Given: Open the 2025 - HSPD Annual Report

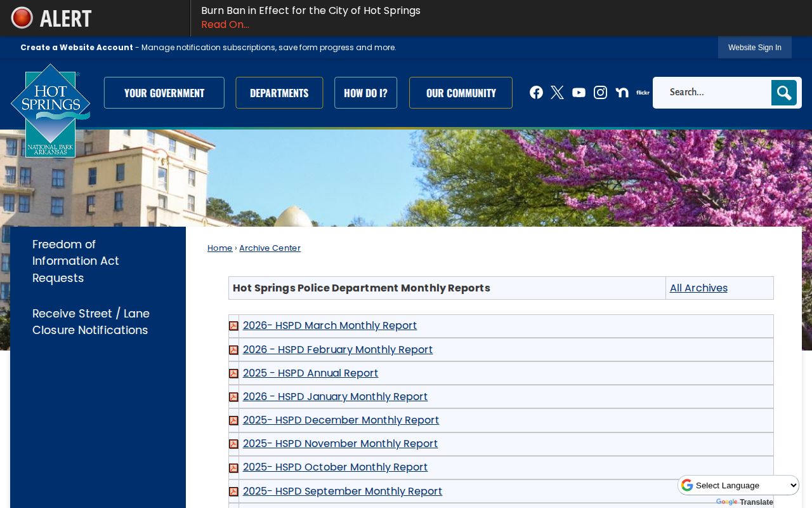Looking at the screenshot, I should pos(310,373).
